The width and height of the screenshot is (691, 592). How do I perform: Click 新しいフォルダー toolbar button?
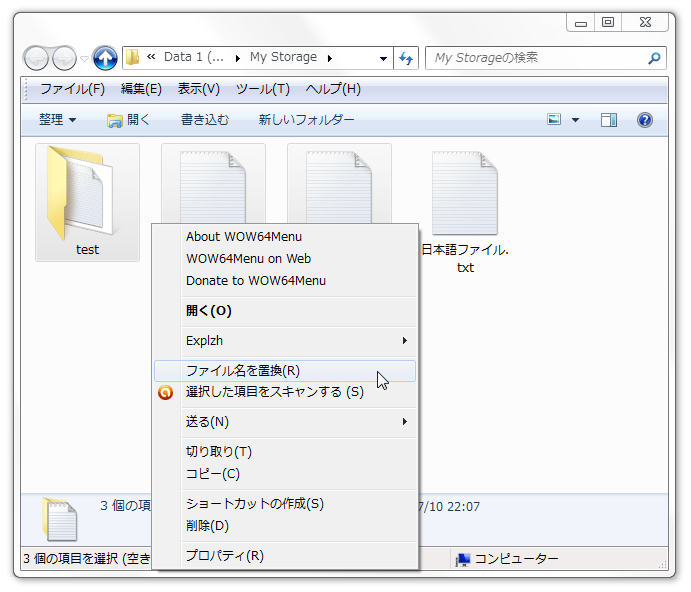coord(306,119)
